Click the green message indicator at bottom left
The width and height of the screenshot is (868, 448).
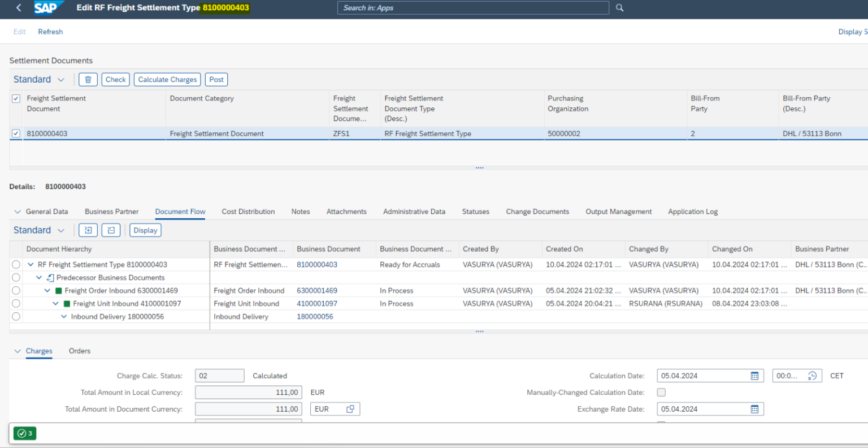pyautogui.click(x=24, y=433)
